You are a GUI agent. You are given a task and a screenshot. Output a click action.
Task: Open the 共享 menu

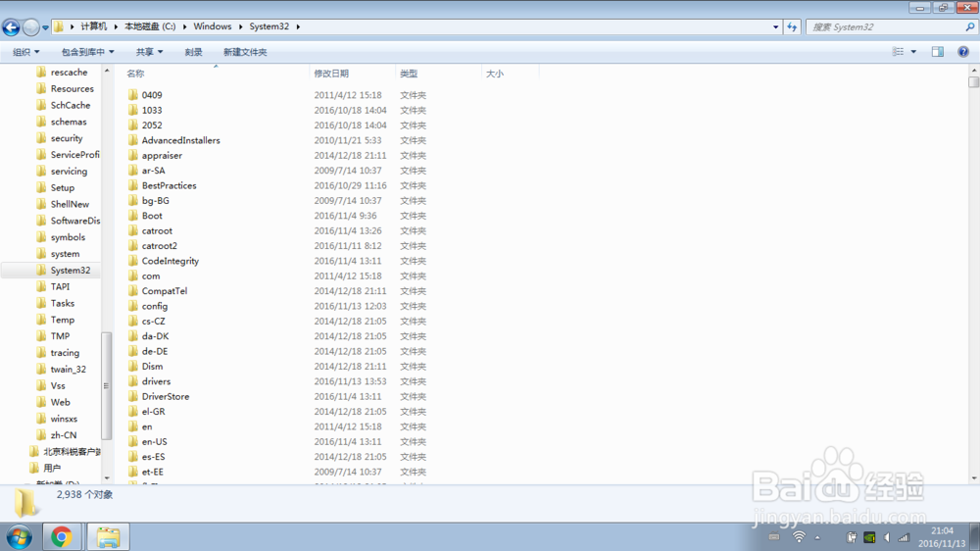click(149, 52)
